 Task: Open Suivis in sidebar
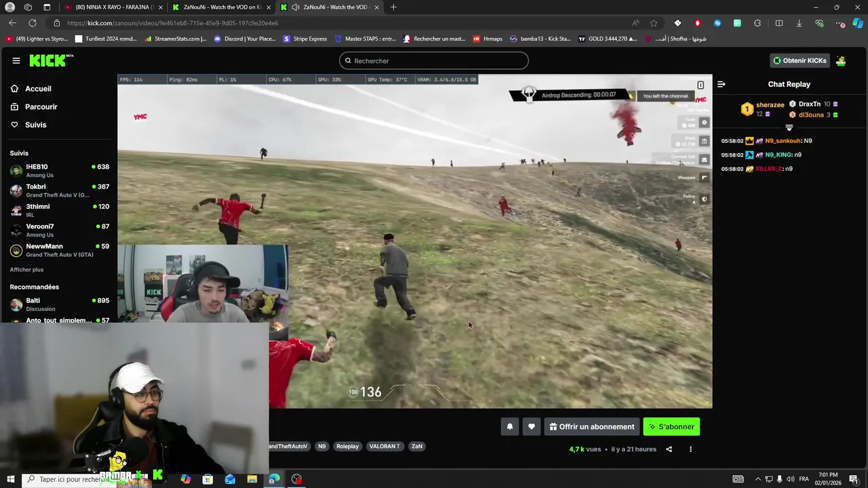coord(35,125)
